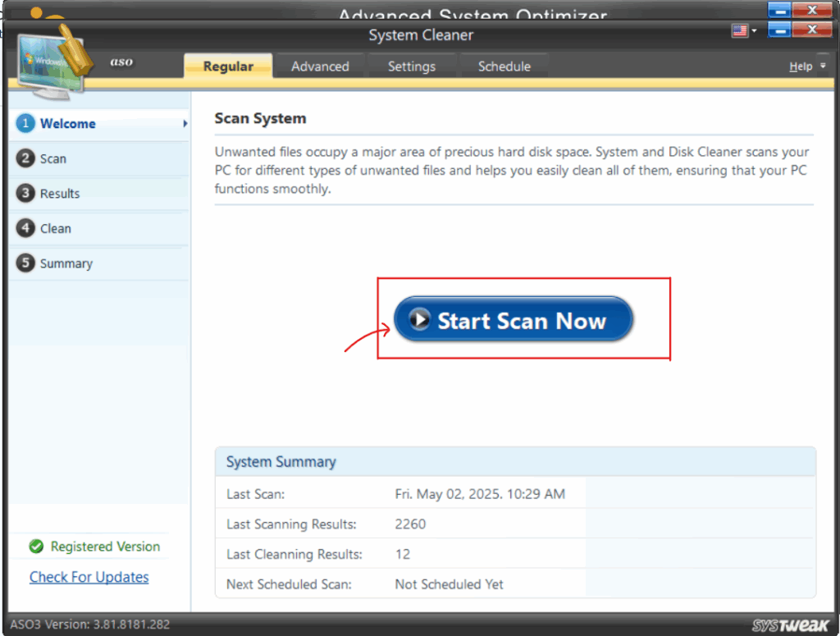
Task: Minimize the Advanced System Optimizer window
Action: pyautogui.click(x=779, y=9)
